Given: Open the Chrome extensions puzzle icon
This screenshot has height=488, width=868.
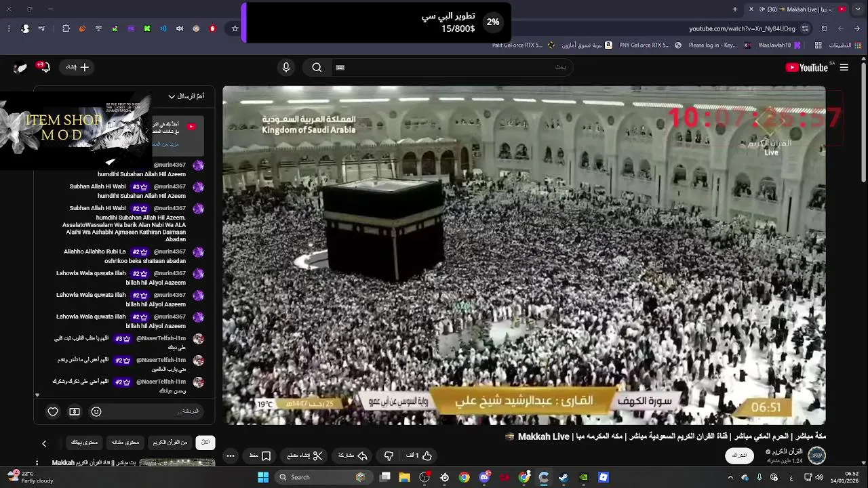Looking at the screenshot, I should [x=66, y=28].
